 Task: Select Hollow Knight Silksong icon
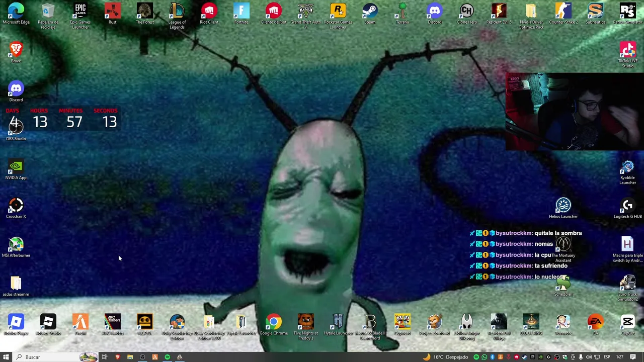point(466,327)
